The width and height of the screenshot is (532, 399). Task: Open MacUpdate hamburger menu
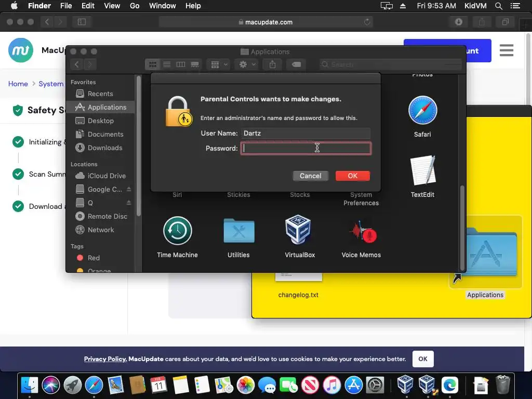(x=506, y=50)
